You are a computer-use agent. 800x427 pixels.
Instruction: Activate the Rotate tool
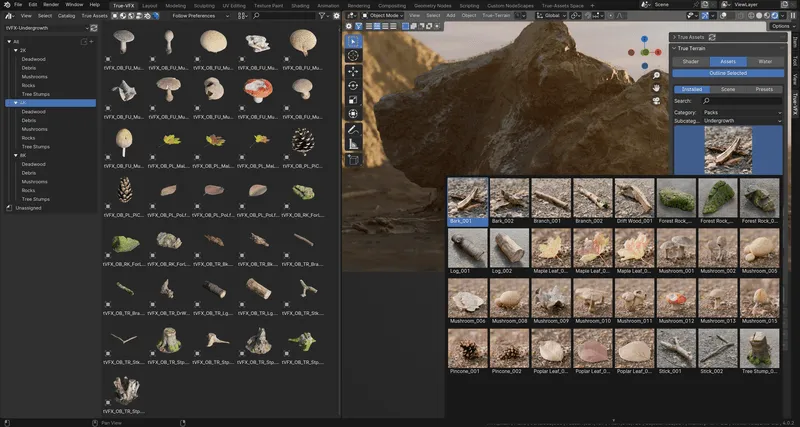tap(354, 86)
